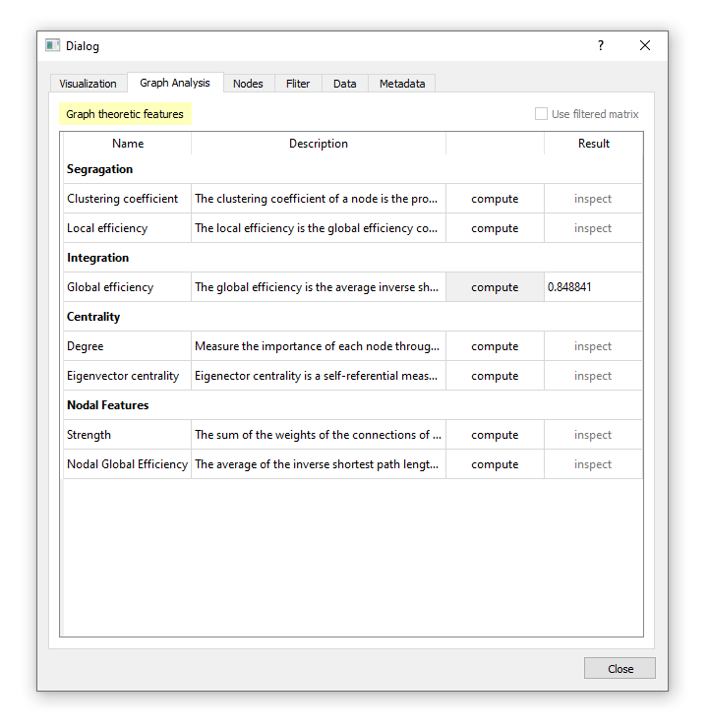This screenshot has width=709, height=728.
Task: Go to the Data tab
Action: (x=344, y=84)
